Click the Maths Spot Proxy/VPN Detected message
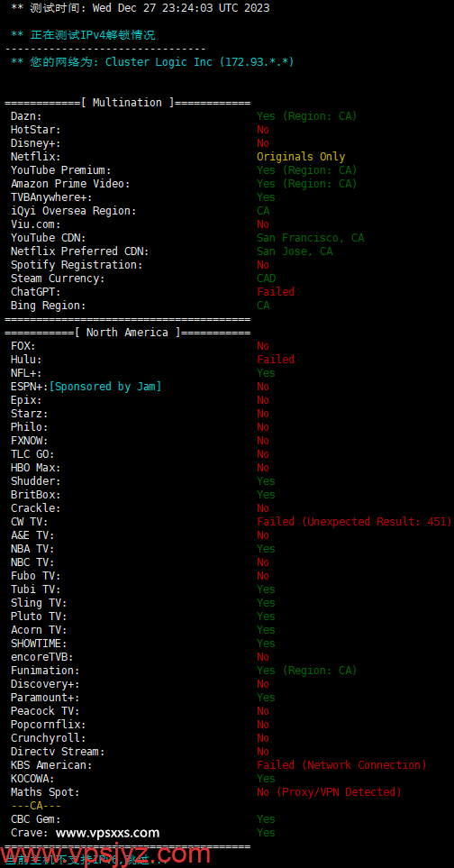 click(x=329, y=792)
